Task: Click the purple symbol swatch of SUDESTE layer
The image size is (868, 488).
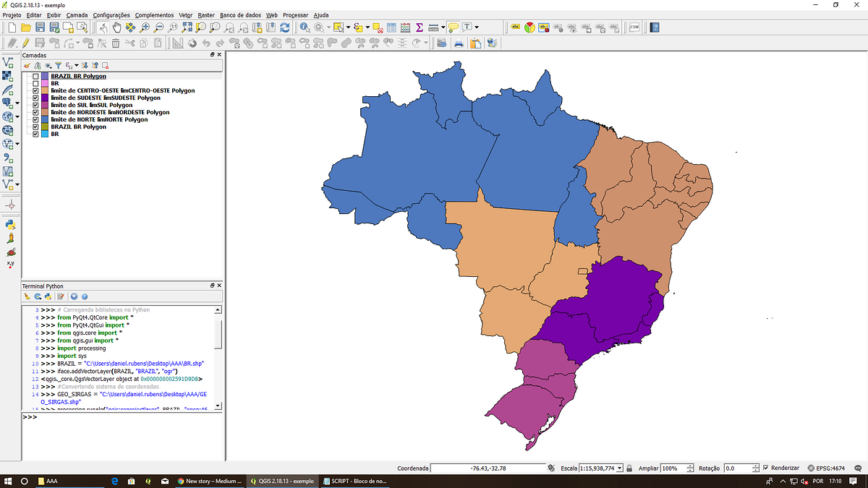Action: [x=46, y=98]
